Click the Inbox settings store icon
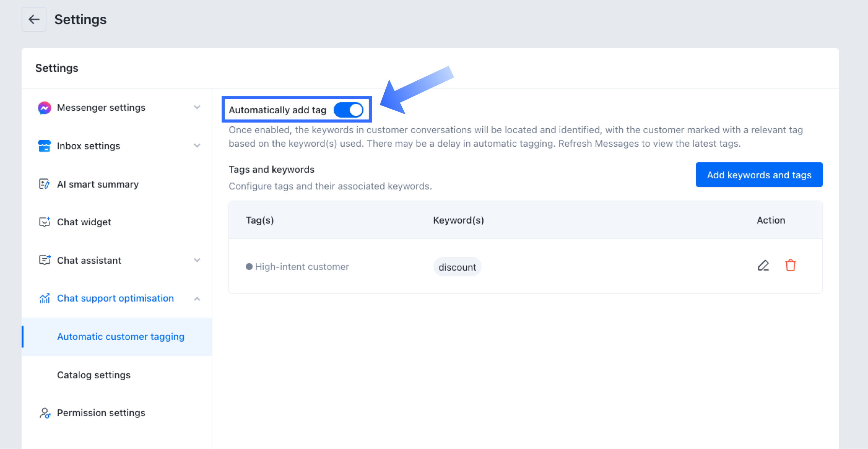This screenshot has height=449, width=868. 44,146
